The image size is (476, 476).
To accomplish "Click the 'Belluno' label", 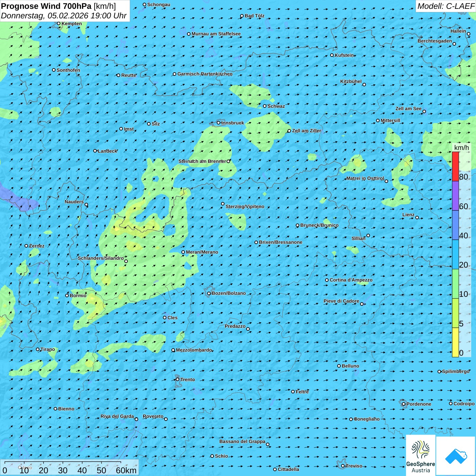I will pos(351,366).
